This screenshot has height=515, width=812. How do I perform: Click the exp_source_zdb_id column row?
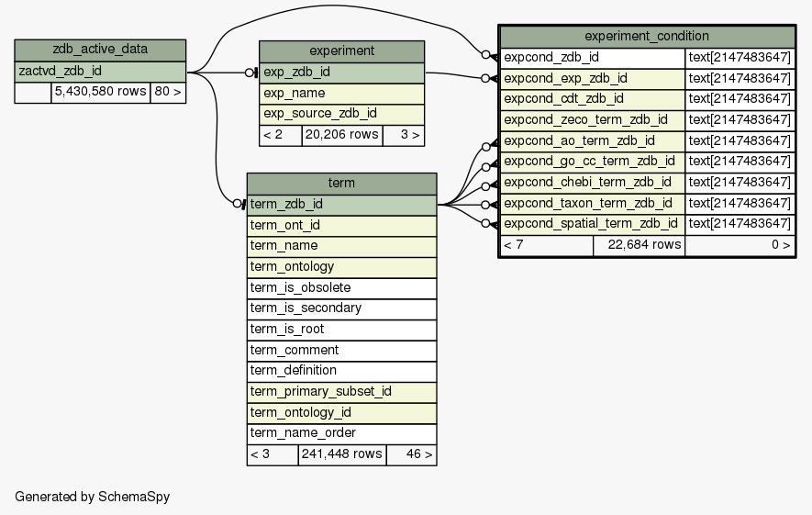[341, 114]
